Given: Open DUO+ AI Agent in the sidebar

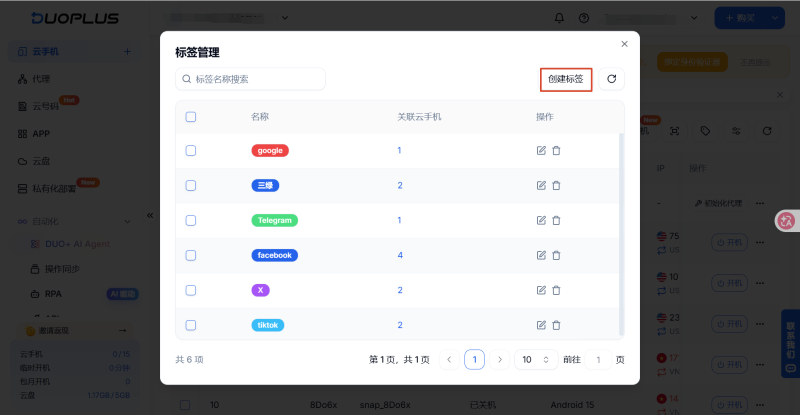Looking at the screenshot, I should (78, 244).
